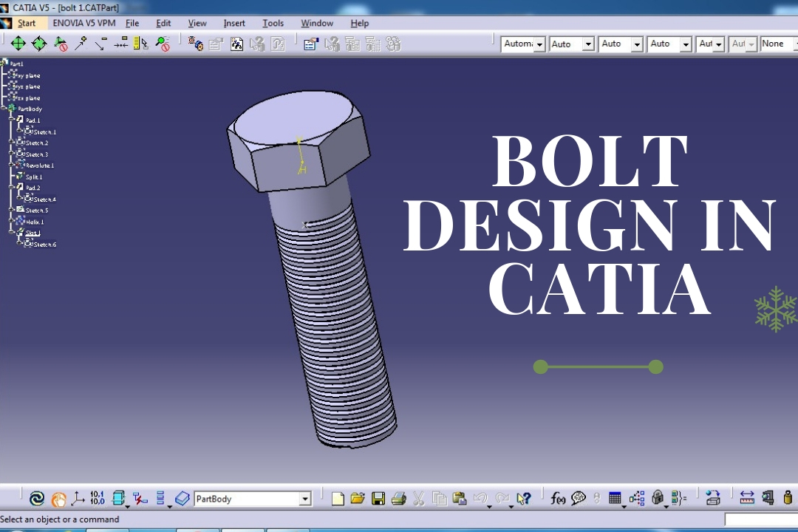Click the Measure Between ruler icon

pos(746,498)
